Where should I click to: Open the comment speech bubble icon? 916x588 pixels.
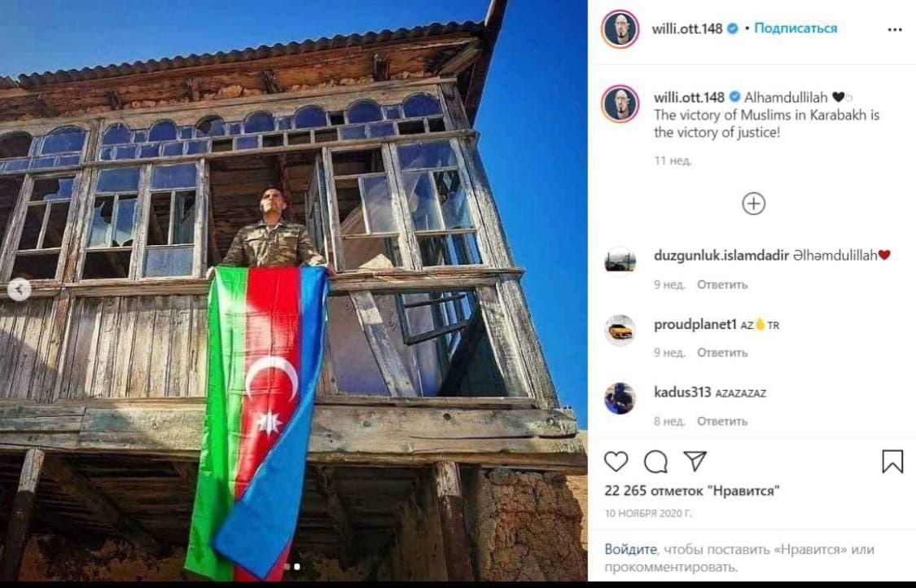tap(655, 461)
